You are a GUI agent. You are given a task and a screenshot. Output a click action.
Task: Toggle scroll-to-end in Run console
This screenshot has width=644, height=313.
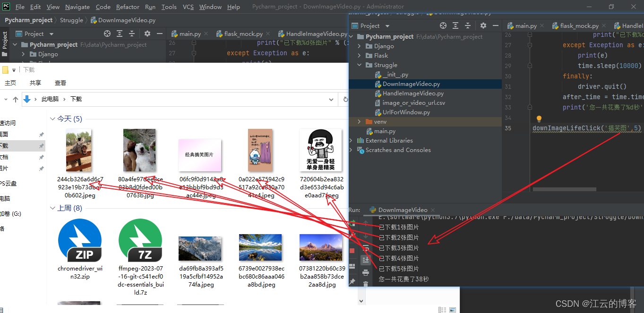(x=366, y=260)
